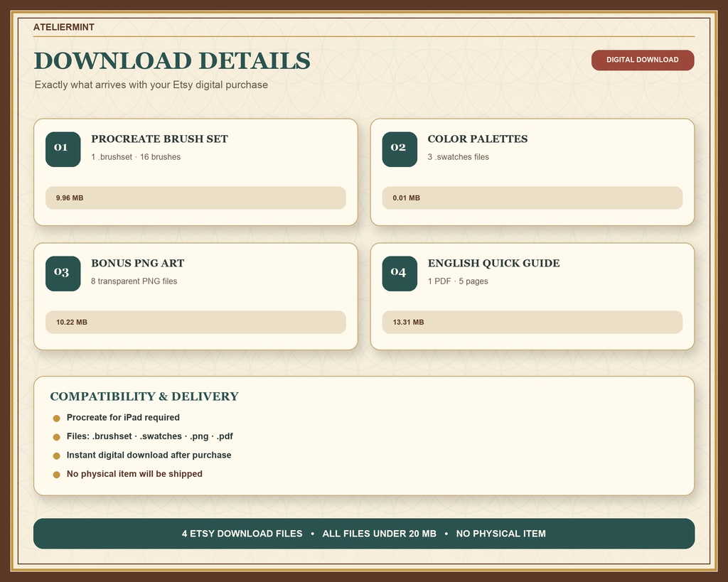Click 'No physical item will be shipped'
This screenshot has width=728, height=582.
coord(134,474)
